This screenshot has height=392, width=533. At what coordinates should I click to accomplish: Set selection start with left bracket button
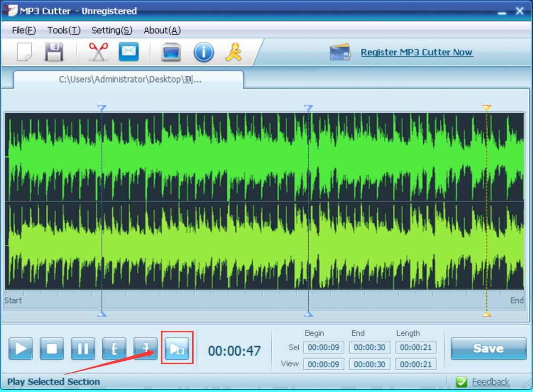pyautogui.click(x=114, y=349)
